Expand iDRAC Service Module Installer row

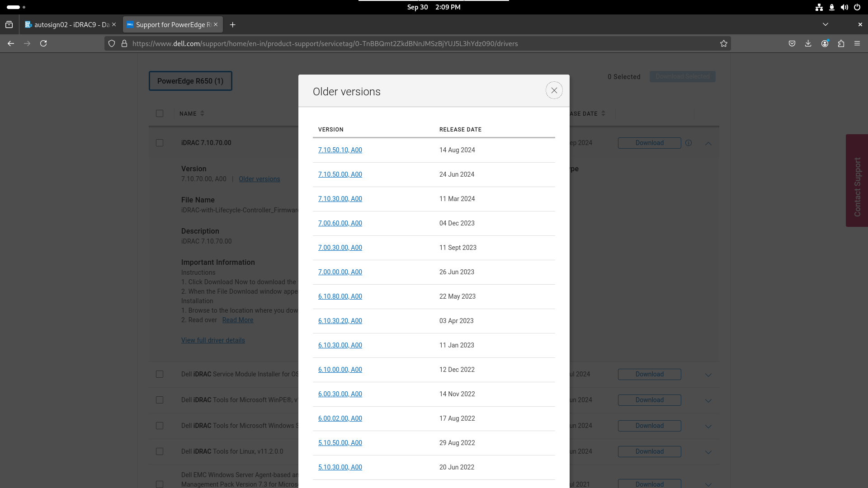tap(708, 375)
